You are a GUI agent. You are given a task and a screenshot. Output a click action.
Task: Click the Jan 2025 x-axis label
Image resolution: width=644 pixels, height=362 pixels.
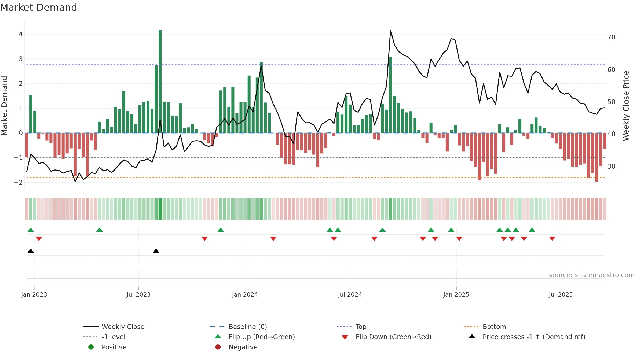(456, 295)
